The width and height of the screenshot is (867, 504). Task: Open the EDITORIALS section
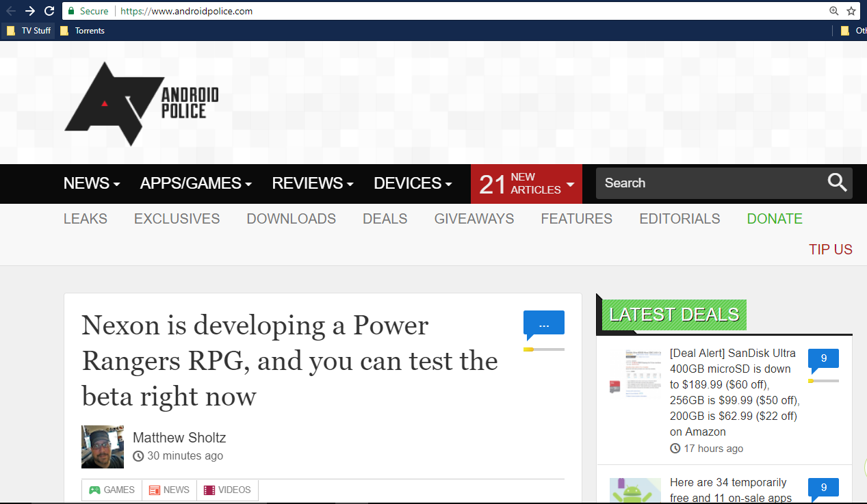(x=680, y=219)
